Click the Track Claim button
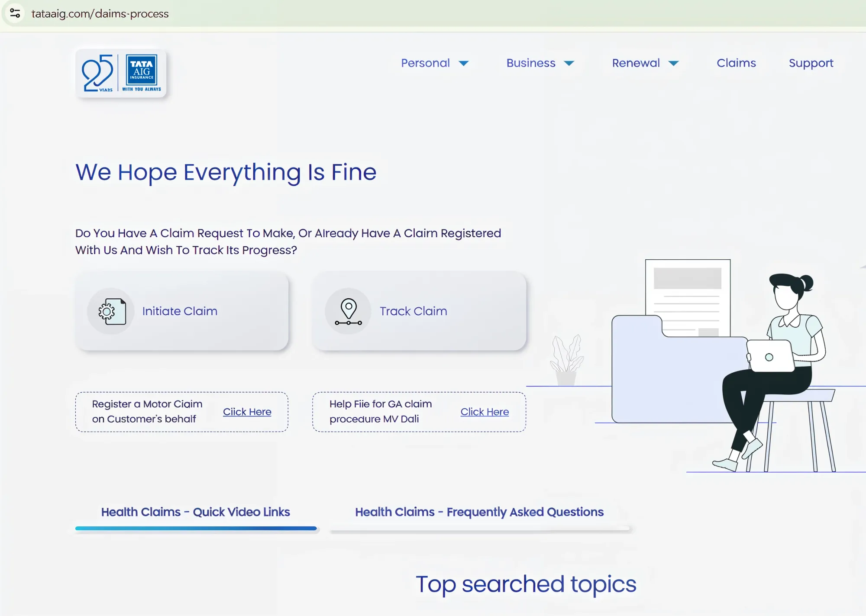This screenshot has width=866, height=616. [x=419, y=311]
